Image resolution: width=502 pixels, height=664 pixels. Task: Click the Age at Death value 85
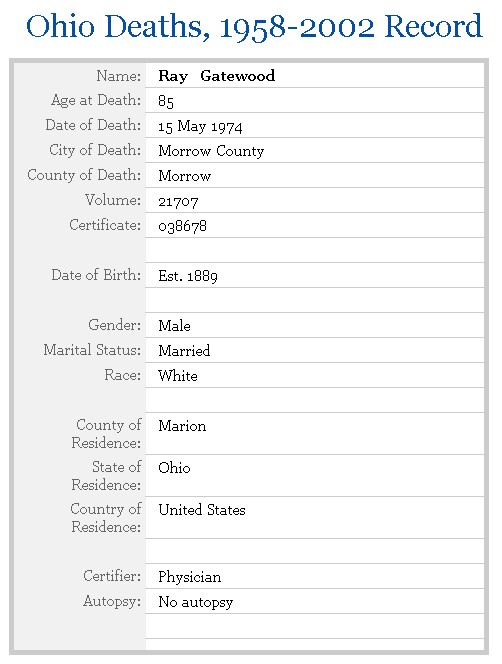166,101
